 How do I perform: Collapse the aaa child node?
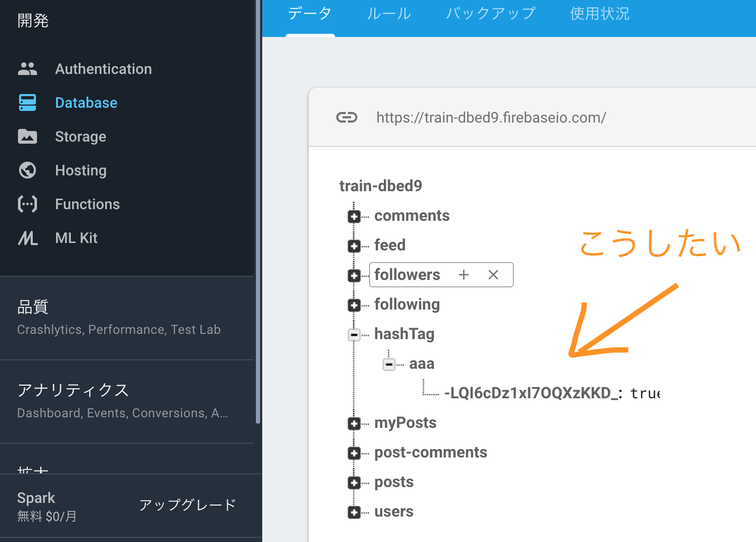click(389, 364)
